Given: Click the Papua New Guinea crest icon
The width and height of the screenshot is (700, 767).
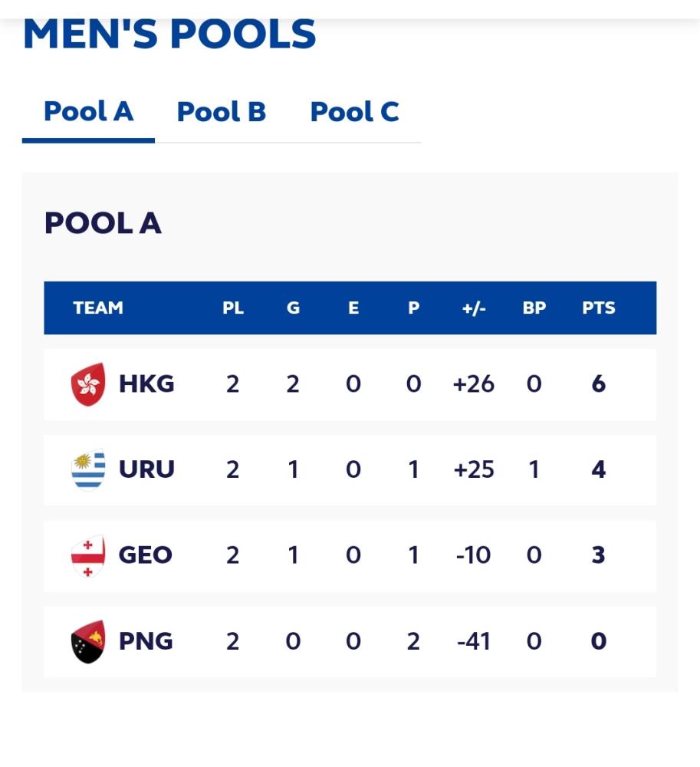Looking at the screenshot, I should (88, 641).
